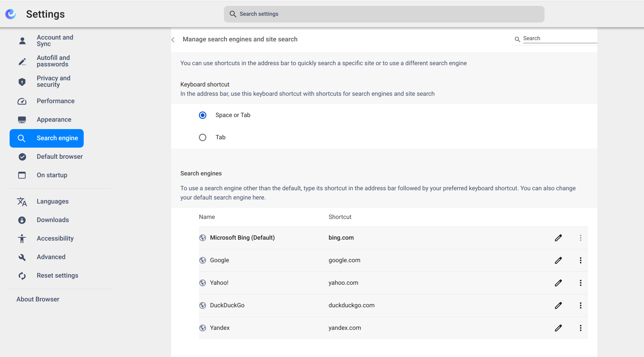Screen dimensions: 644x357
Task: Open Default browser settings
Action: point(46,157)
